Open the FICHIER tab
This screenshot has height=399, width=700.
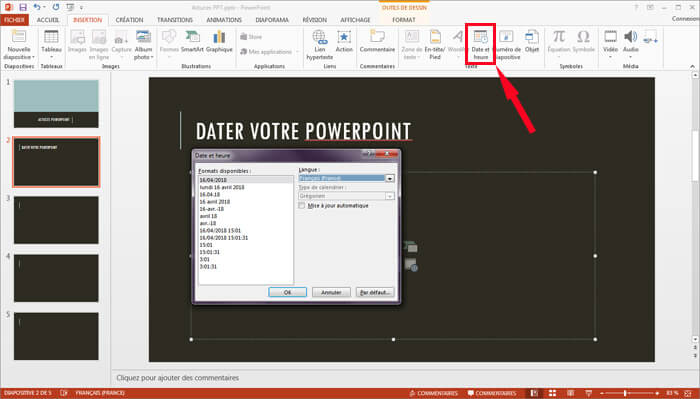(14, 20)
